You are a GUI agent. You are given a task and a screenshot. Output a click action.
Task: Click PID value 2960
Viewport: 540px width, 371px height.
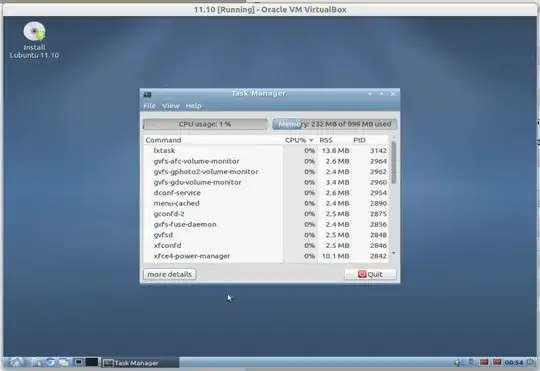point(378,182)
